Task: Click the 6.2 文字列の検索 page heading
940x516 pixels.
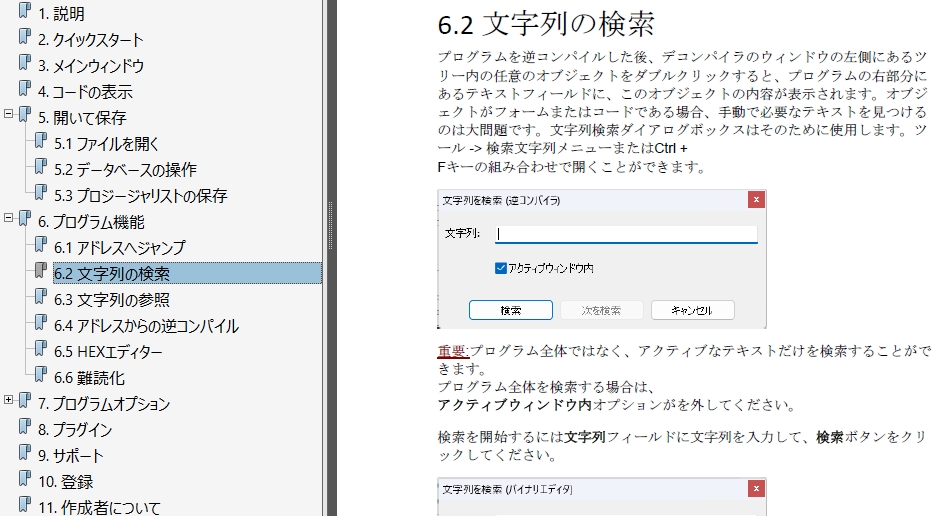Action: pos(546,25)
